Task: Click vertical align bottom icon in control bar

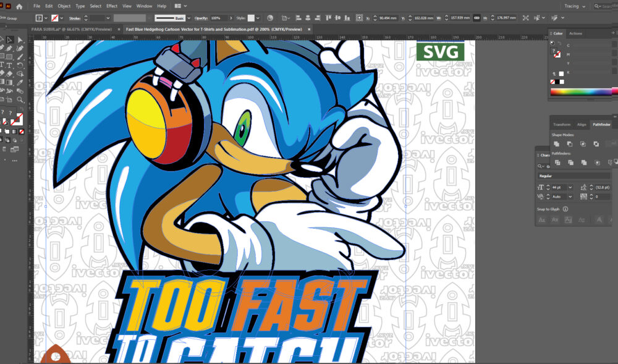Action: (347, 18)
